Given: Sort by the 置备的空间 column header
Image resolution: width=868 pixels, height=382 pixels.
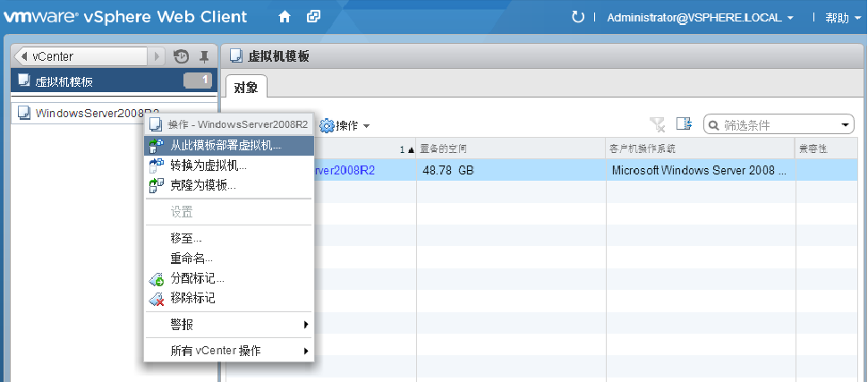Looking at the screenshot, I should pyautogui.click(x=511, y=149).
